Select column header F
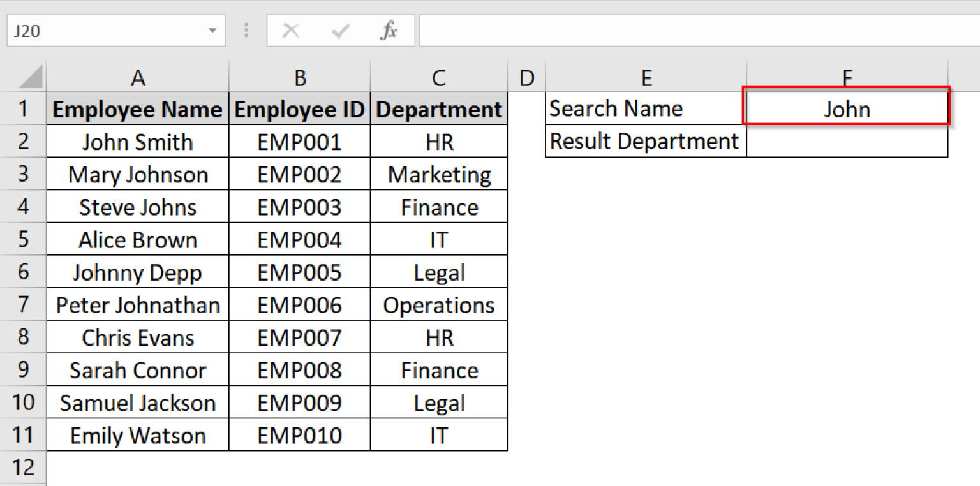The image size is (980, 486). tap(846, 76)
